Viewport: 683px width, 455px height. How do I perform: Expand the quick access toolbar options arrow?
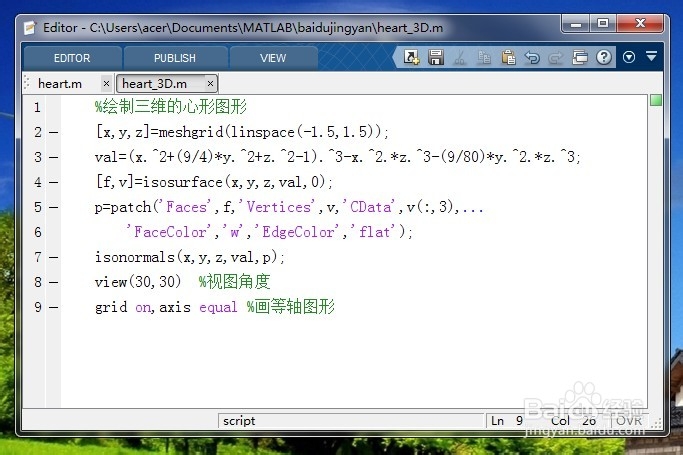coord(652,56)
